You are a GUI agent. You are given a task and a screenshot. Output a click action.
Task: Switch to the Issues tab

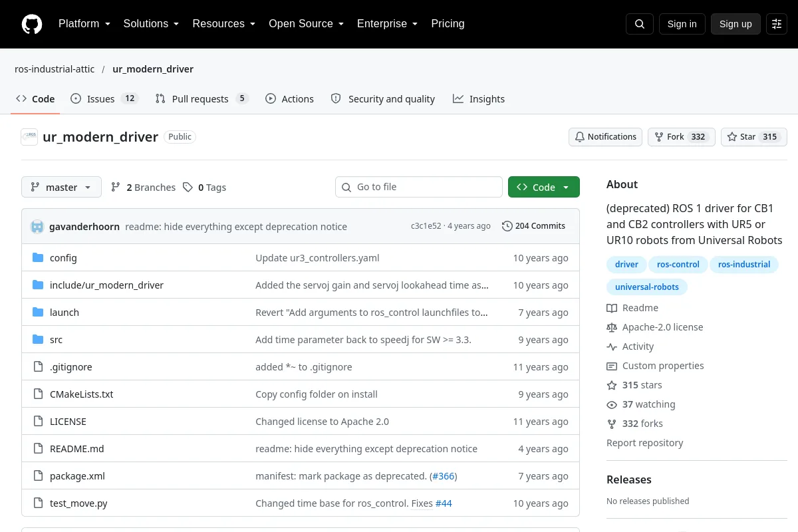[104, 99]
